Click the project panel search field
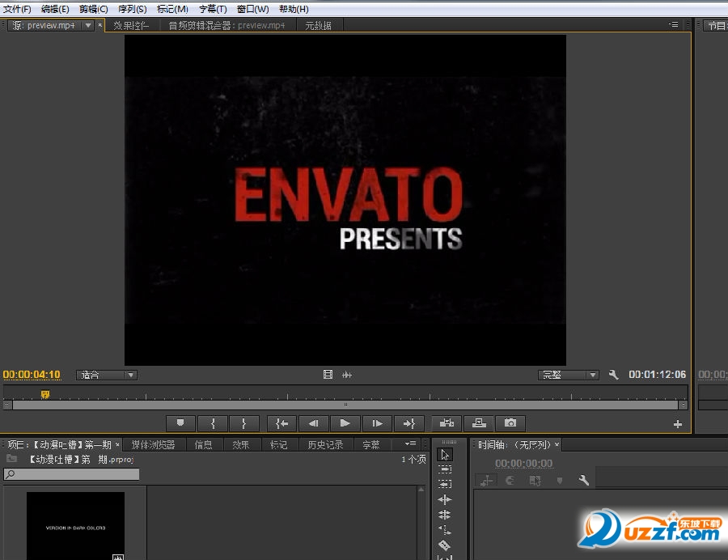Screen dimensions: 728x560 click(71, 474)
